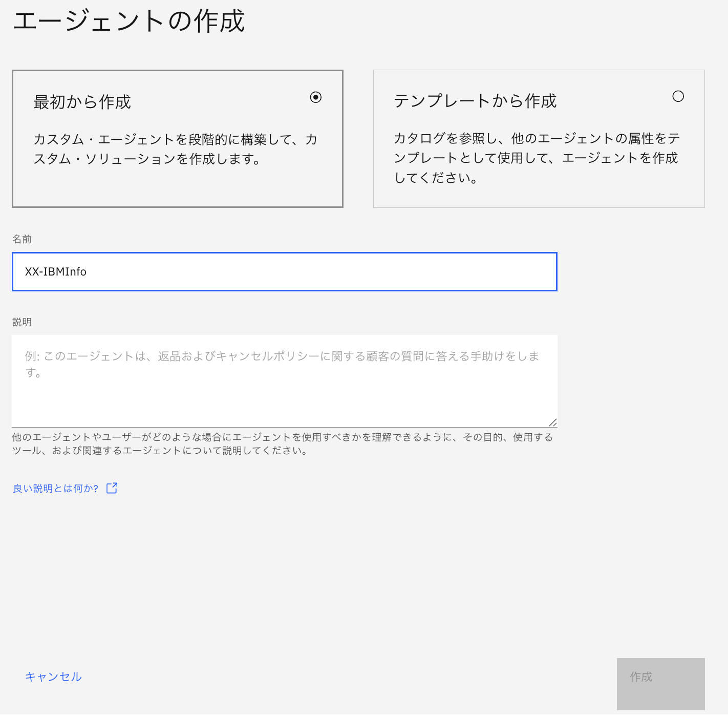Click the 説明 field label

click(x=22, y=322)
